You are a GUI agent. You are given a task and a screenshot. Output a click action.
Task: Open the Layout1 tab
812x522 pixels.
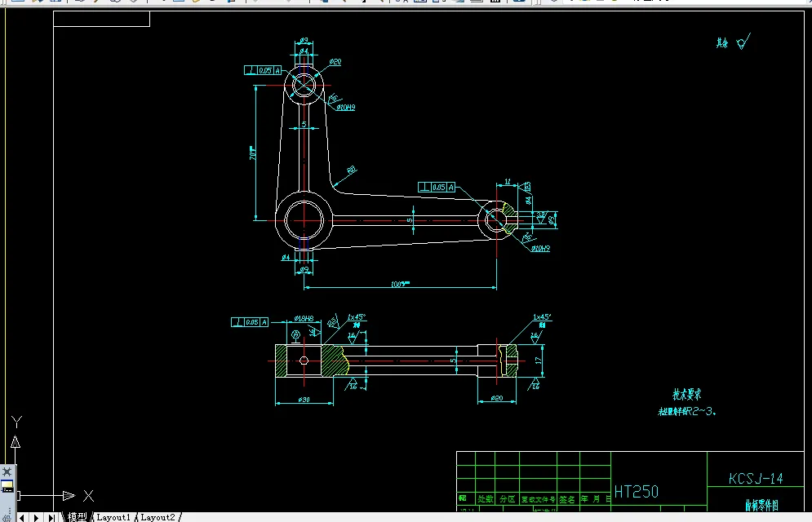click(113, 517)
